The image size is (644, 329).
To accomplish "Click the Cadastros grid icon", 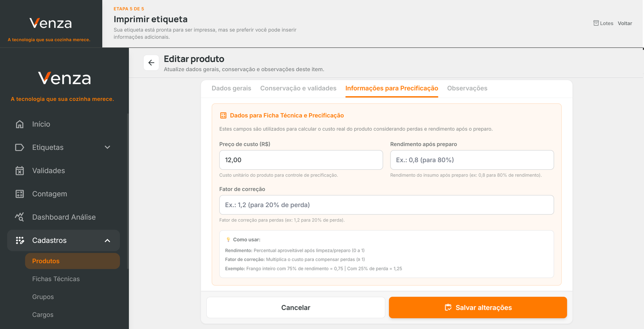I will tap(20, 241).
